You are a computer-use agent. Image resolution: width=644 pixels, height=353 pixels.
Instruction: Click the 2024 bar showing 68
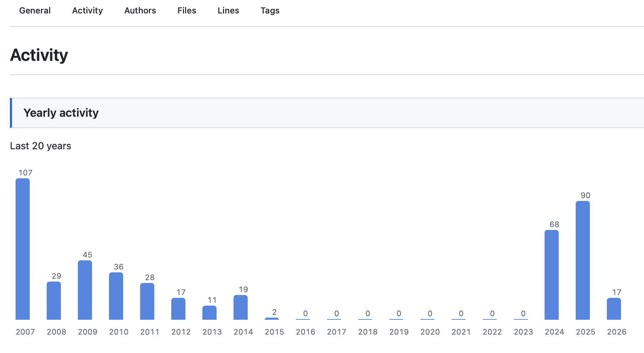[x=552, y=275]
